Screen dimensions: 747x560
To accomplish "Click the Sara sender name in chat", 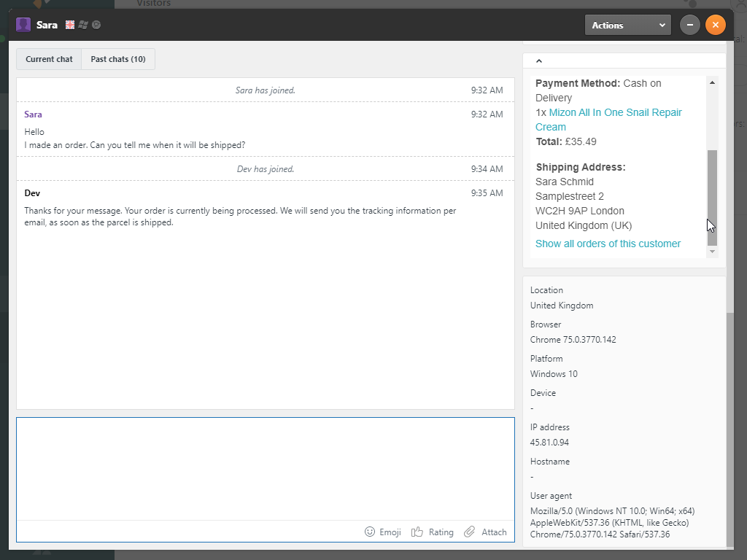I will point(33,114).
